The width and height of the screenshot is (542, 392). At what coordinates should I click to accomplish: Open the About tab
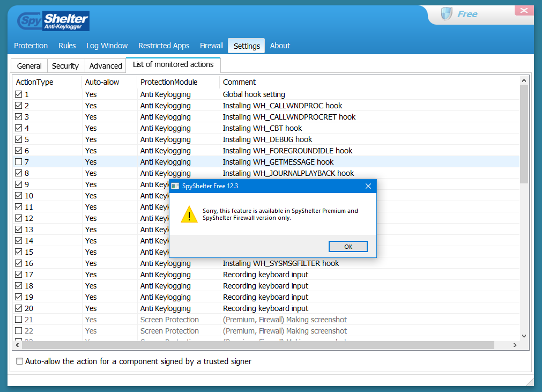click(280, 46)
